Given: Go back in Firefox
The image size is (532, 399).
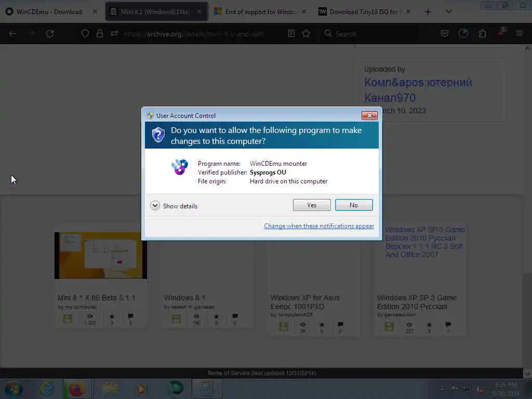Looking at the screenshot, I should pyautogui.click(x=12, y=34).
